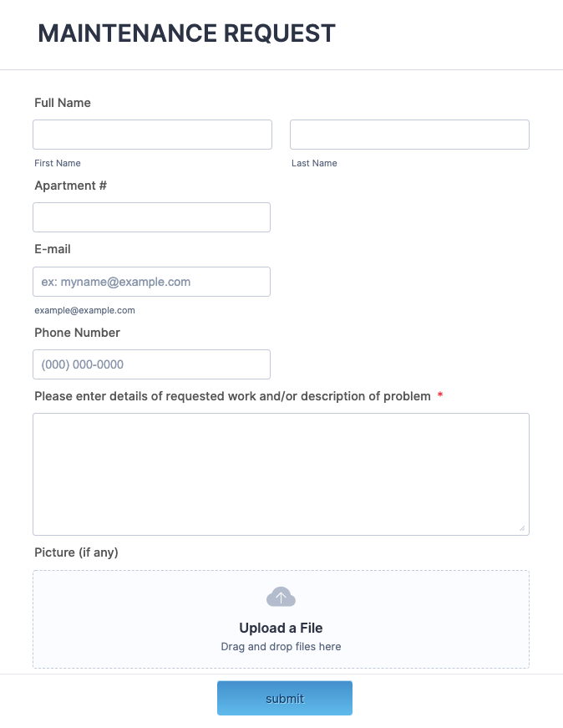The height and width of the screenshot is (728, 563).
Task: Click the "Picture (if any)" label
Action: pos(76,552)
